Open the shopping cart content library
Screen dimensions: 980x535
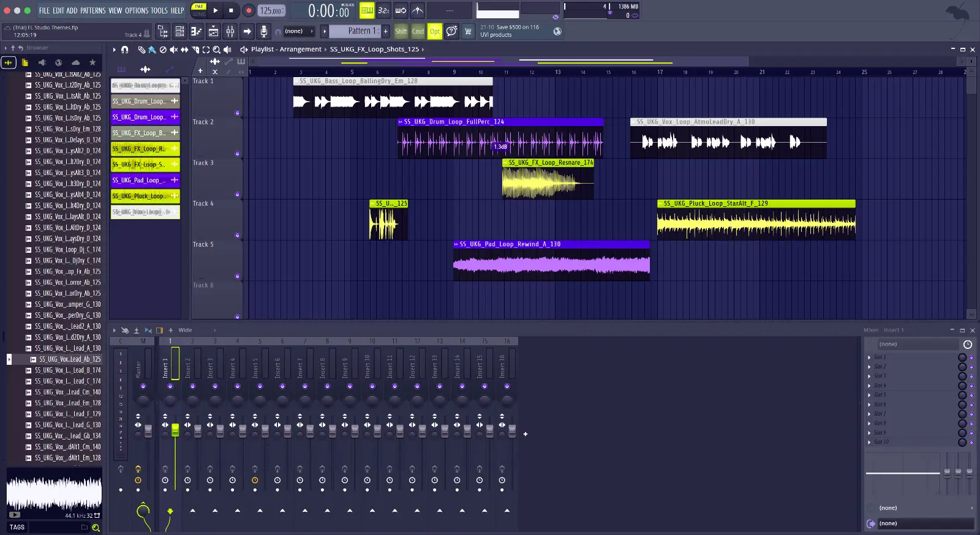pos(468,31)
